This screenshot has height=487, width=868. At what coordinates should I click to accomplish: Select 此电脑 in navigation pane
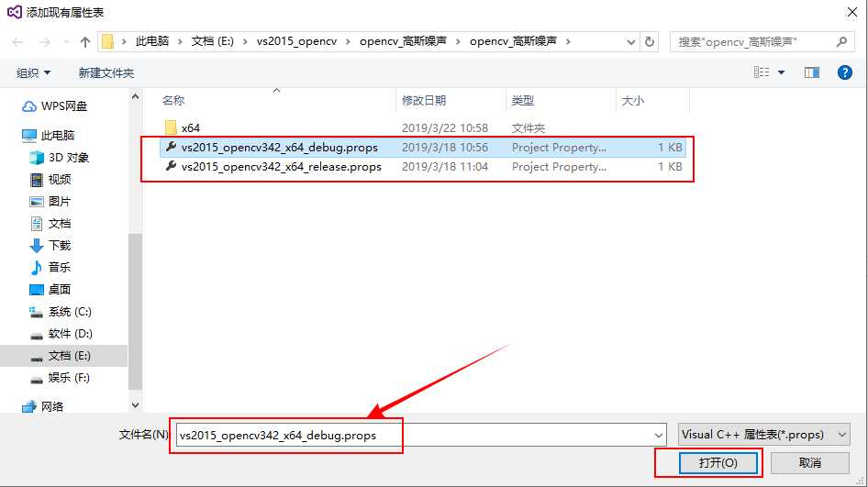point(48,135)
